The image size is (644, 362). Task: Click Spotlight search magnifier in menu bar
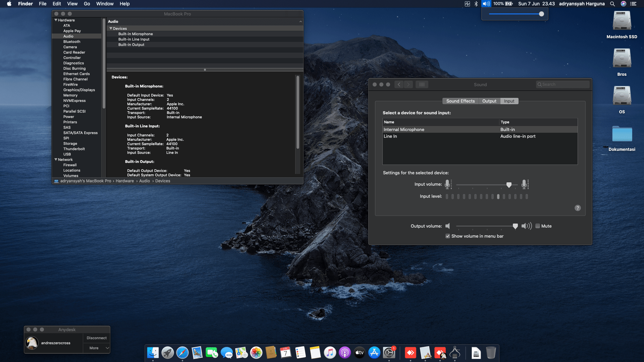click(x=612, y=4)
